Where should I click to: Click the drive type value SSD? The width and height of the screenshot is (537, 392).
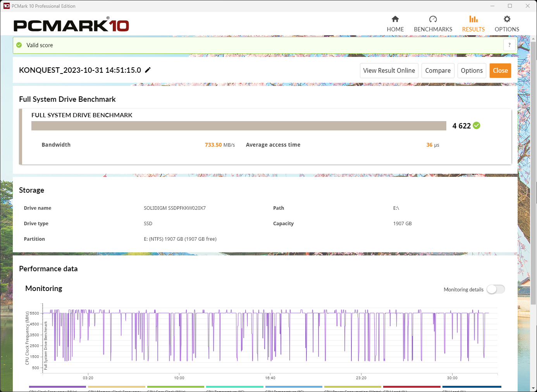coord(148,223)
